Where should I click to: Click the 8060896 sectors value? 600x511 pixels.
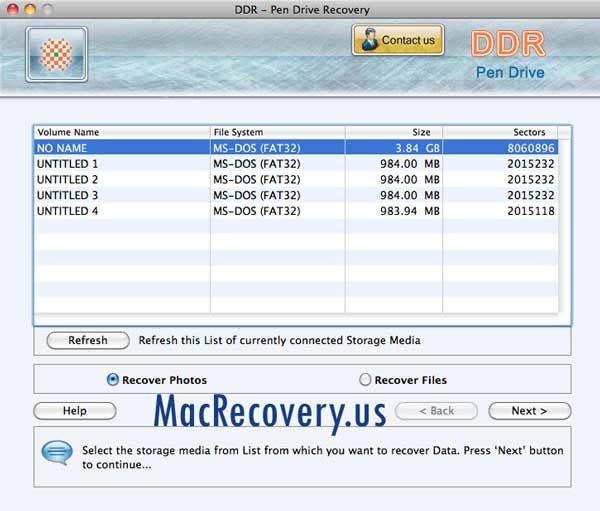(531, 148)
